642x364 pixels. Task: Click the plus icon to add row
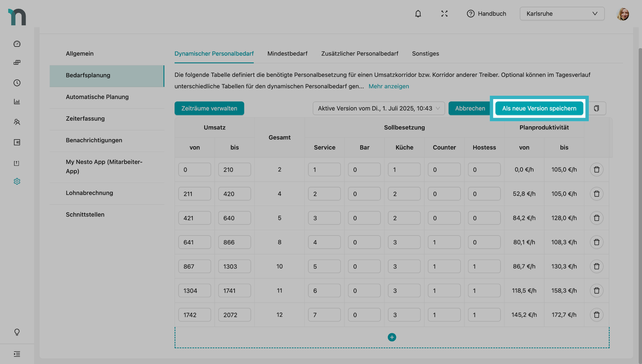tap(392, 337)
